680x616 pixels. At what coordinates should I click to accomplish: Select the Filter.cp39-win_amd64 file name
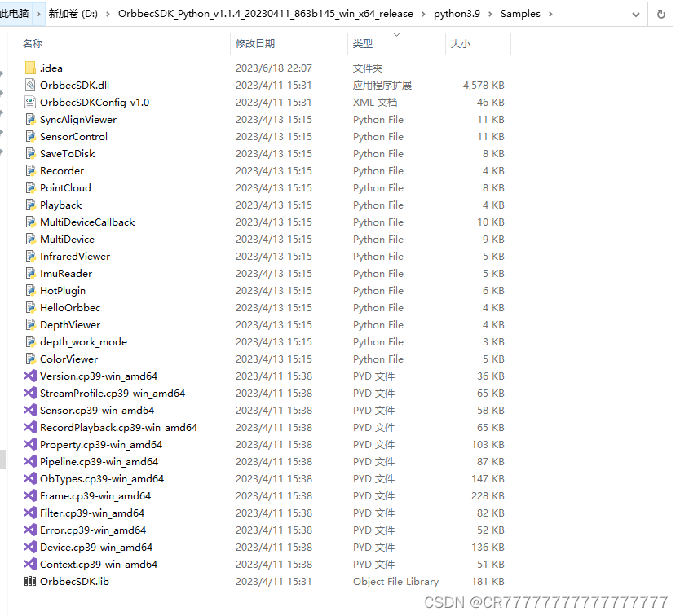coord(92,513)
